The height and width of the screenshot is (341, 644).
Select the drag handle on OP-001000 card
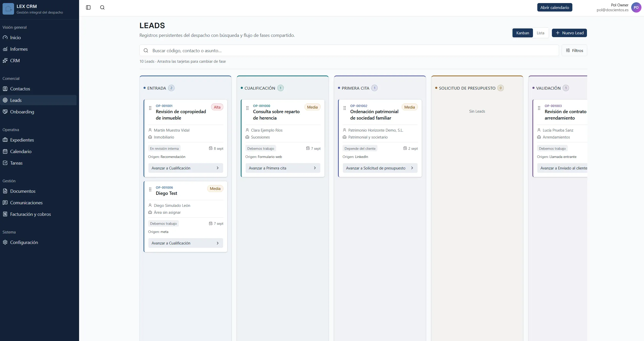247,108
